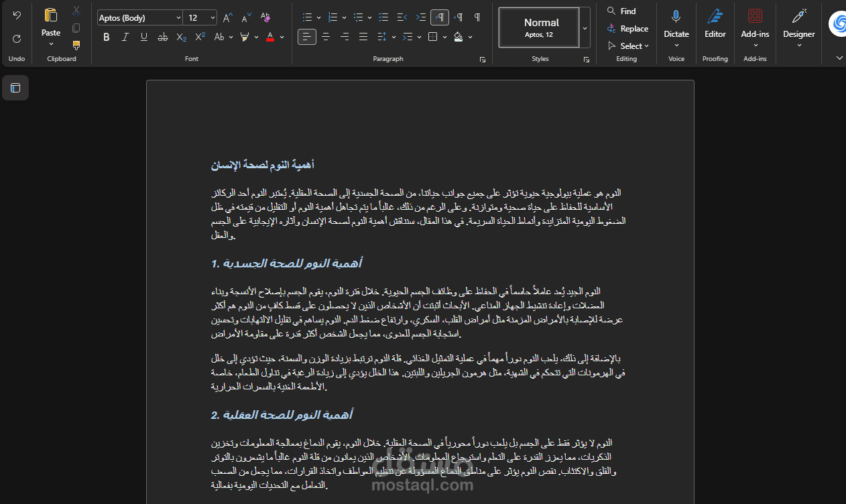846x504 pixels.
Task: Start Dictate with the microphone icon
Action: coord(676,17)
